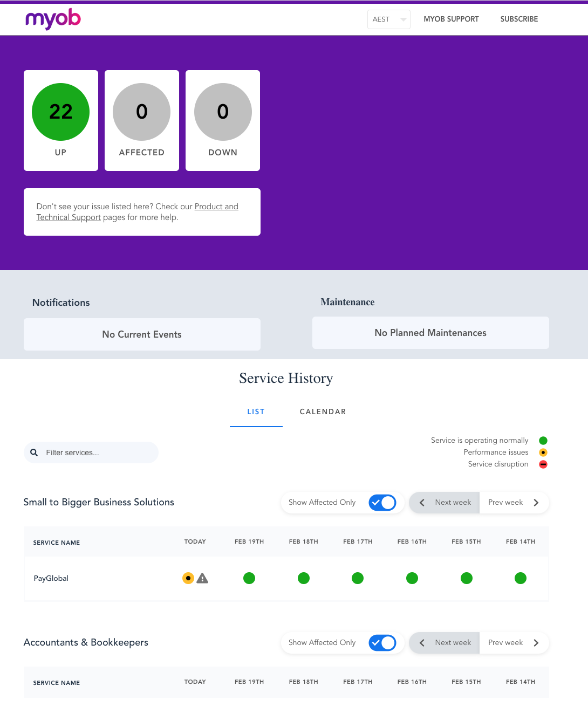Toggle Show Affected Only for Small to Bigger Business

[382, 503]
